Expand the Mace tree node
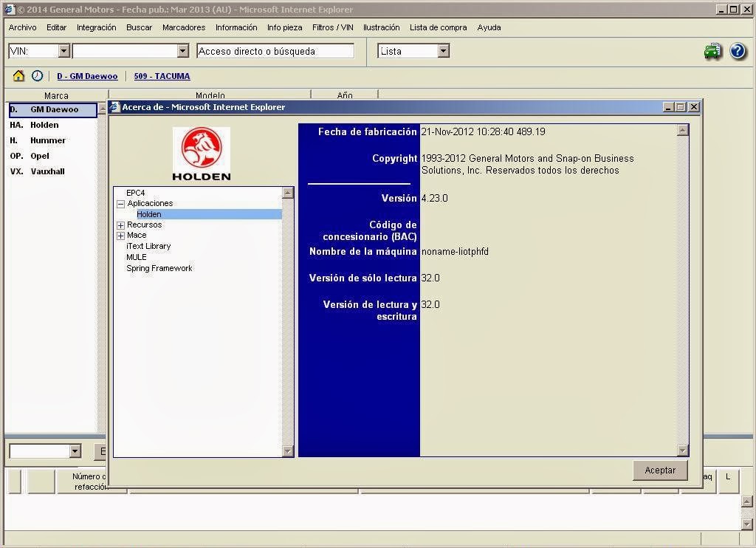The image size is (756, 548). tap(120, 236)
